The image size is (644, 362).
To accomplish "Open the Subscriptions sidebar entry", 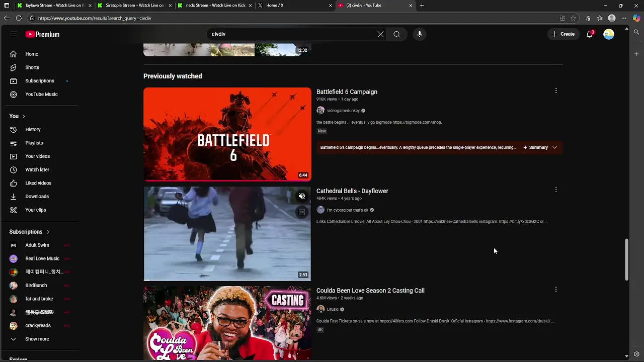I will 40,81.
